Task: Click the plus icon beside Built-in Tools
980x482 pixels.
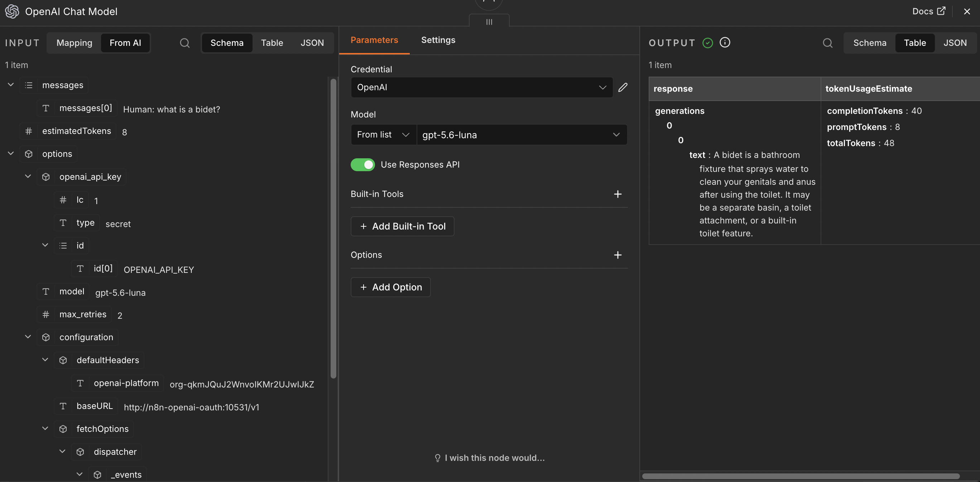Action: pyautogui.click(x=618, y=194)
